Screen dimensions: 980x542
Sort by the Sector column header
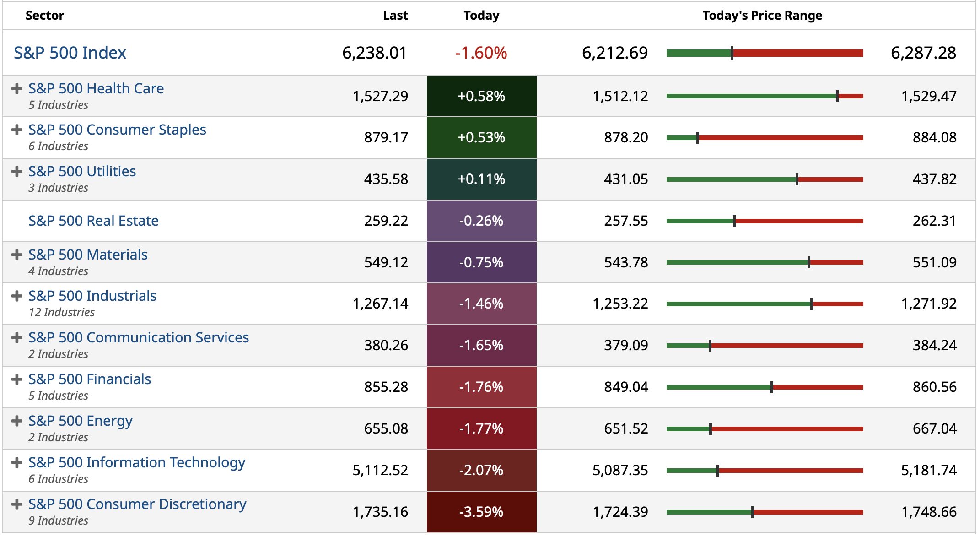coord(45,16)
